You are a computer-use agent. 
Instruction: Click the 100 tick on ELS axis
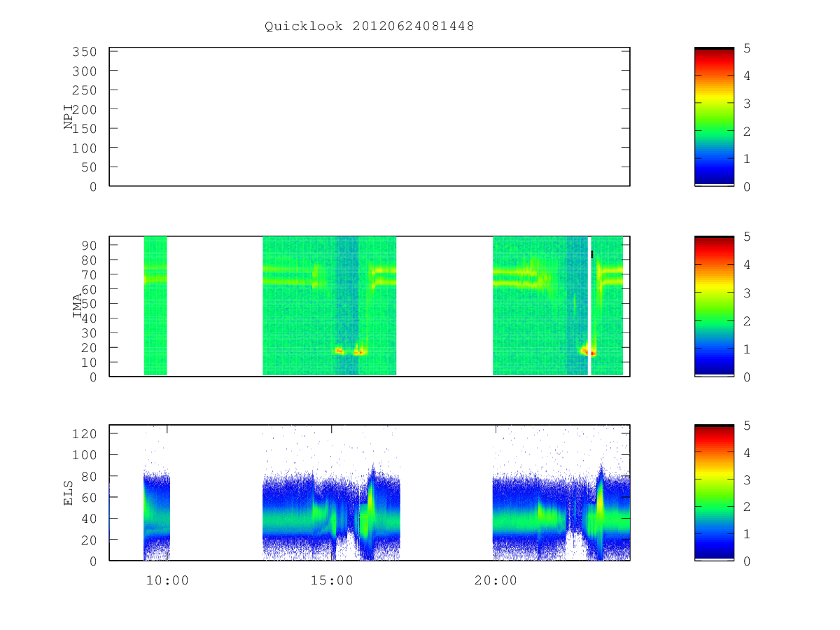tap(85, 455)
